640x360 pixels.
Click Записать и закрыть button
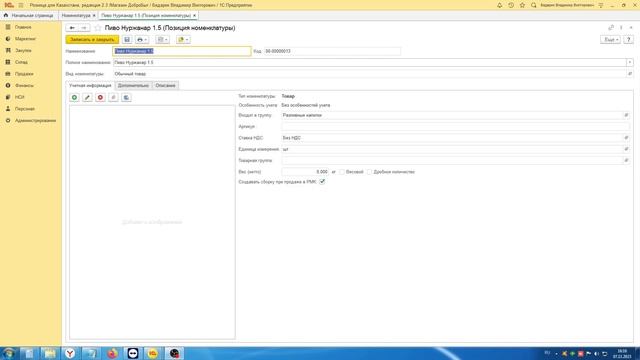[92, 40]
